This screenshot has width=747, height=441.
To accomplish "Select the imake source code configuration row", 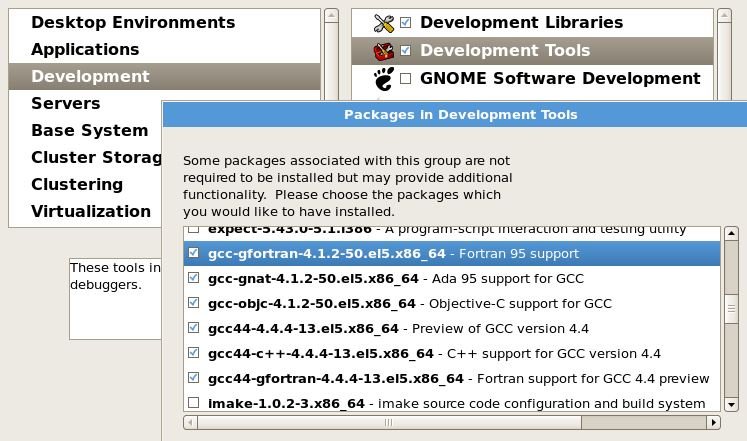I will tap(452, 403).
